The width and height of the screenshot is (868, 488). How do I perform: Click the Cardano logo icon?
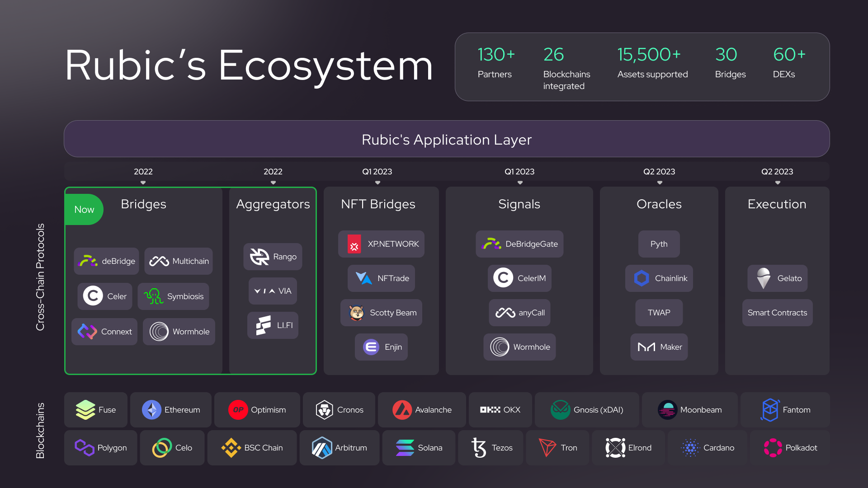(690, 448)
